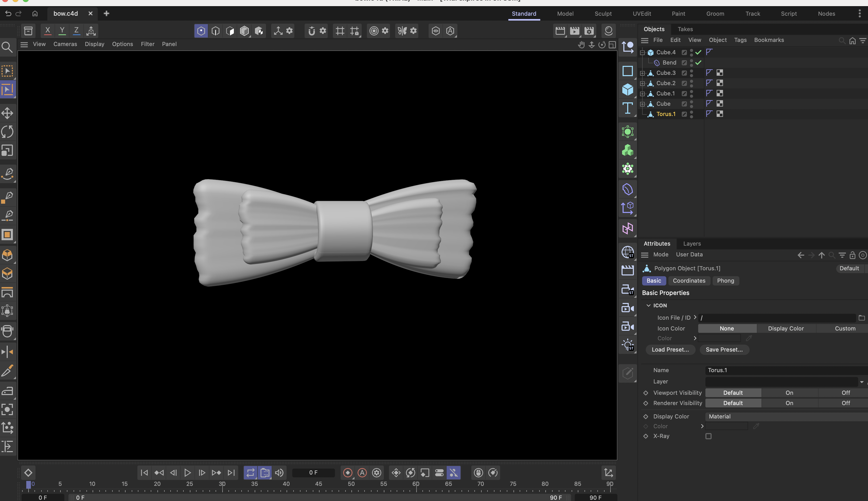
Task: Enable the X-Ray checkbox
Action: click(x=708, y=436)
